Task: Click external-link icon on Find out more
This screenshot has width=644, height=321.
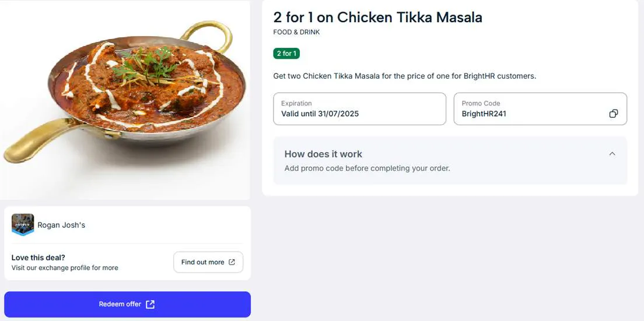Action: point(232,262)
